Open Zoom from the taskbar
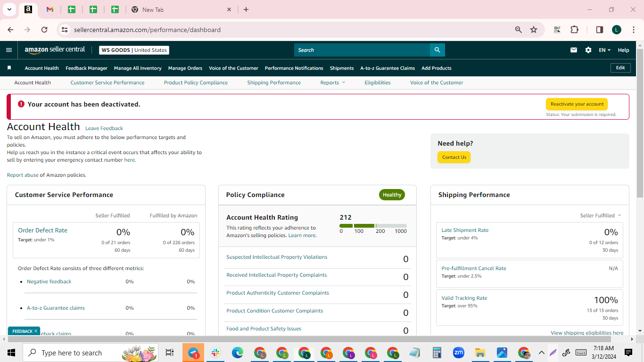 pos(458,353)
